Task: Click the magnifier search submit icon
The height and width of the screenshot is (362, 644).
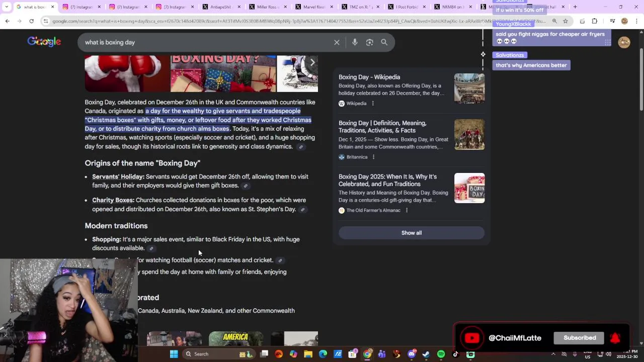Action: click(384, 43)
